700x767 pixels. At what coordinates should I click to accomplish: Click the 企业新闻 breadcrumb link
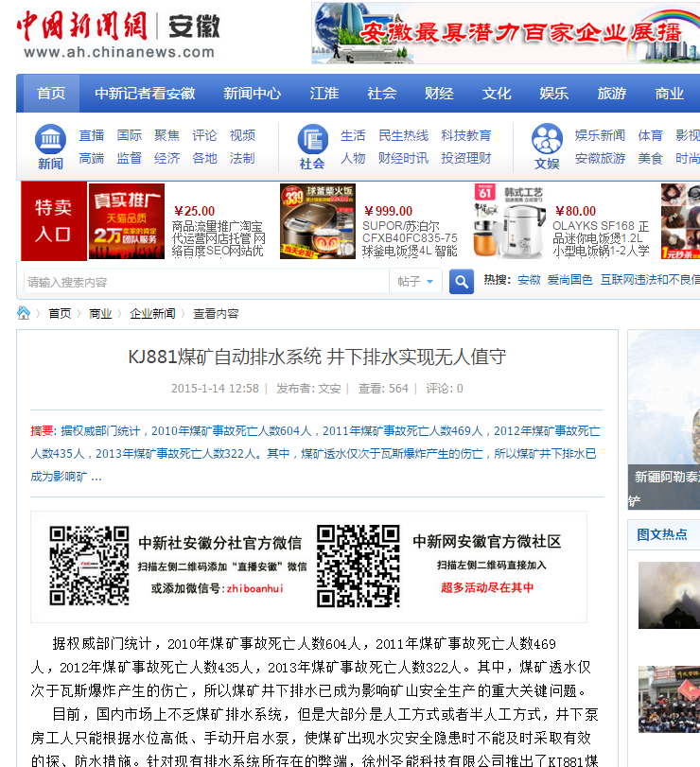coord(152,313)
